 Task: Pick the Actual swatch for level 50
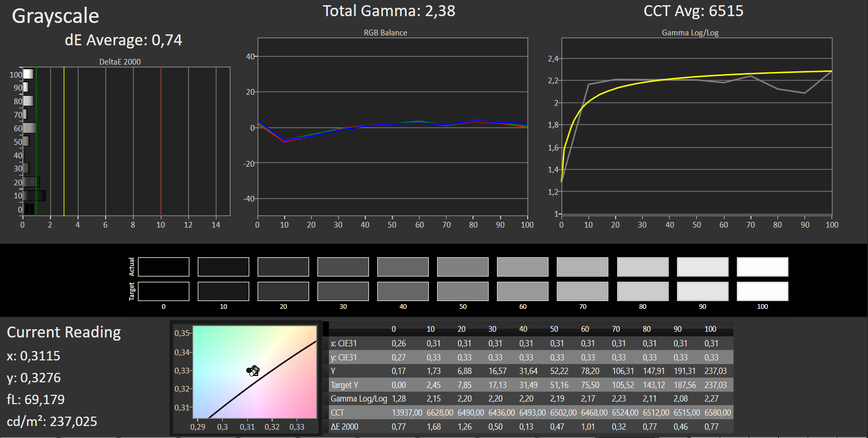point(463,267)
